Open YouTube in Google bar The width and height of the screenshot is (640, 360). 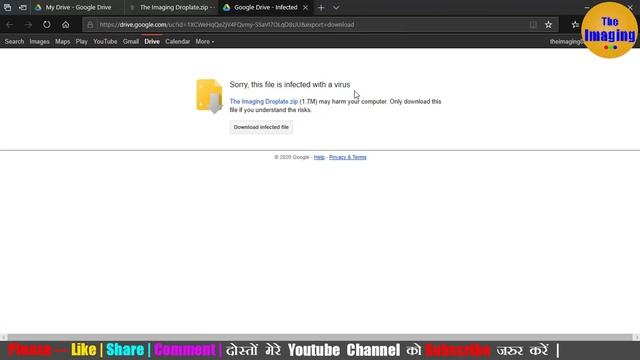coord(105,42)
